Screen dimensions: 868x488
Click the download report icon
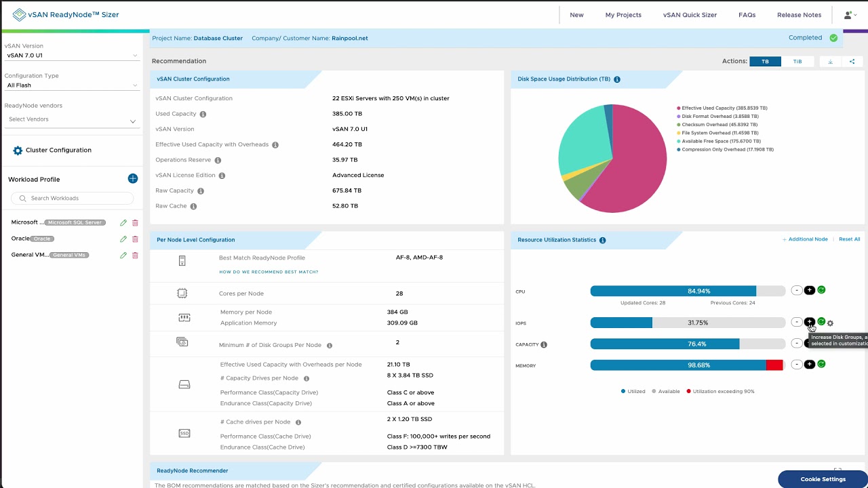tap(830, 62)
